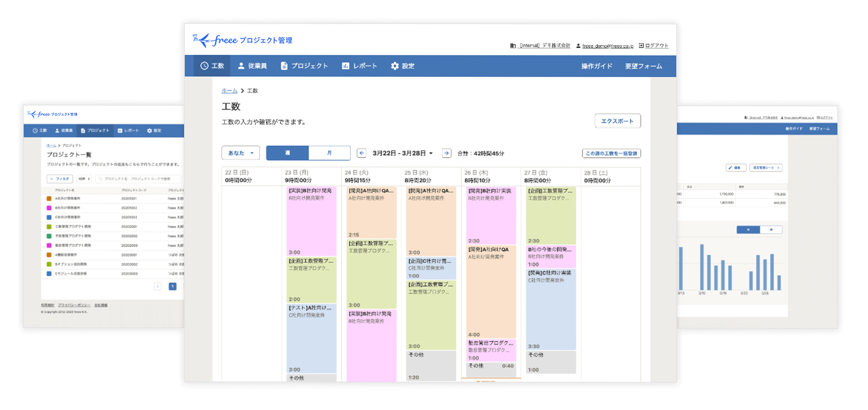Open Wednesday 25日 [開発]A社向けQA entry
Screen dimensions: 868x410
click(431, 221)
